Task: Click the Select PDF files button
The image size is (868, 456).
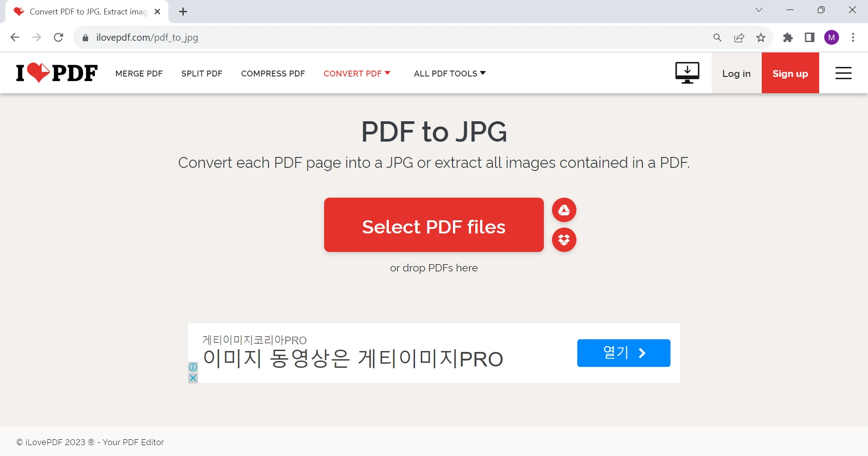Action: pos(434,225)
